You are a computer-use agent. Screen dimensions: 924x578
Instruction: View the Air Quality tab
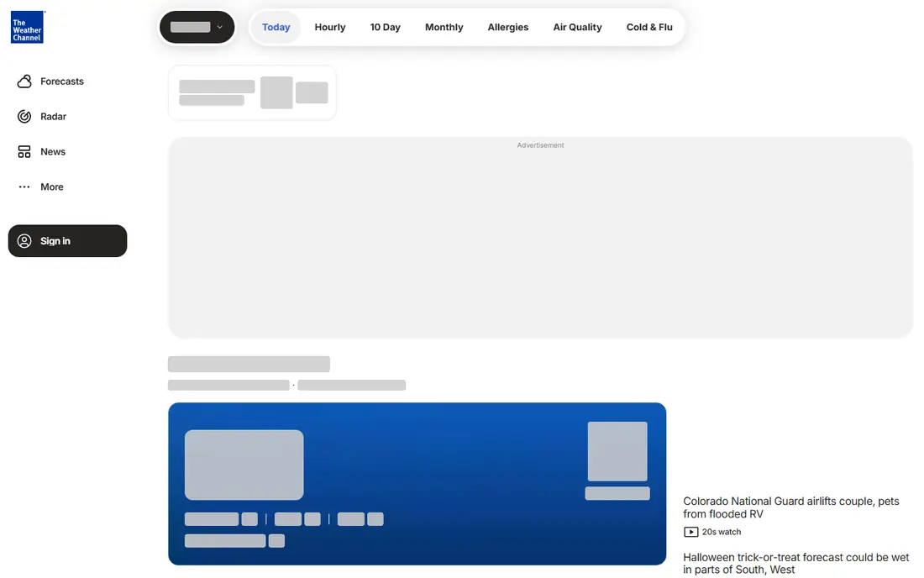tap(578, 27)
